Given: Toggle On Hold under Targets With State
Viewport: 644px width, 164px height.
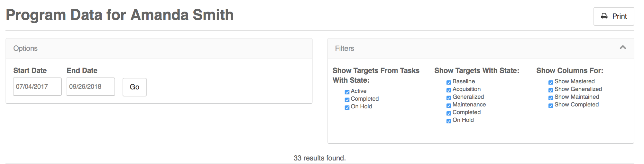Looking at the screenshot, I should coord(449,121).
